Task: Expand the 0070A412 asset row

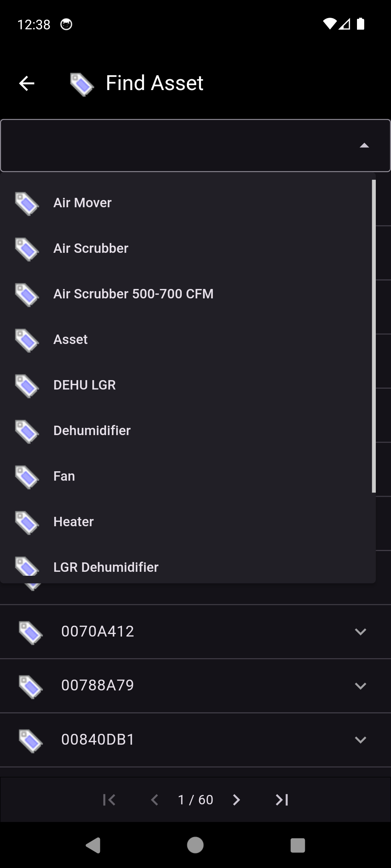Action: [360, 632]
